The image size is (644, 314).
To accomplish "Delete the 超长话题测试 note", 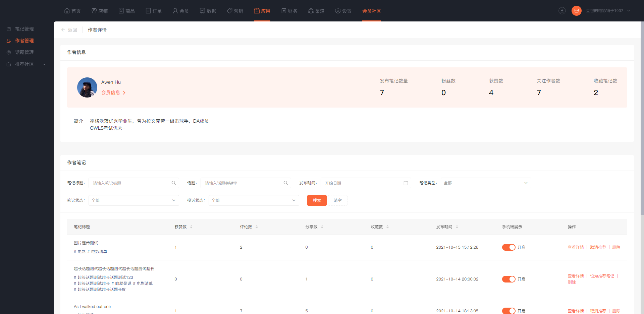I will click(x=572, y=282).
